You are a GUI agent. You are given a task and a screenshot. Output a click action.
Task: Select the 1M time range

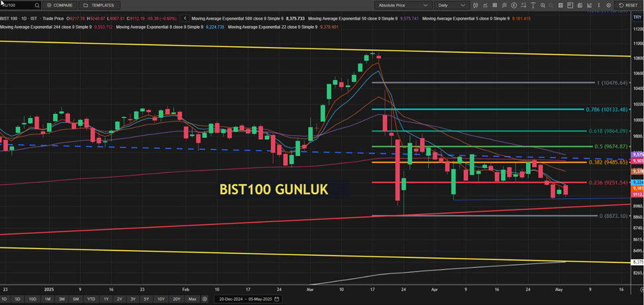pyautogui.click(x=48, y=299)
